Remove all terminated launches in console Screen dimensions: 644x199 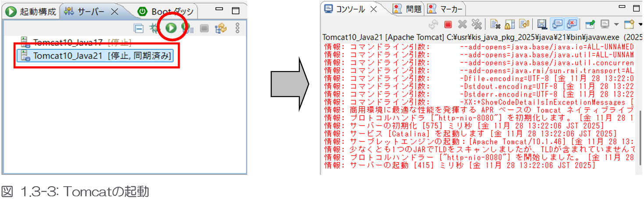pyautogui.click(x=476, y=24)
